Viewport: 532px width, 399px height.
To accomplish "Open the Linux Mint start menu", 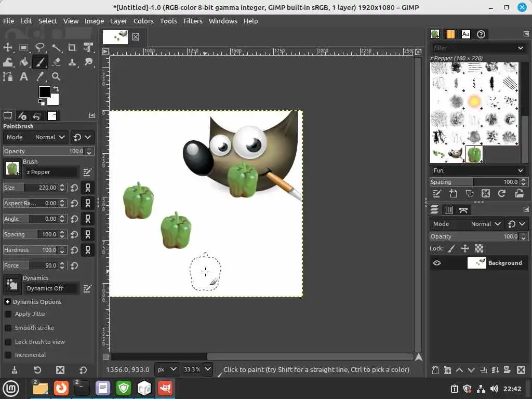I will 11,389.
